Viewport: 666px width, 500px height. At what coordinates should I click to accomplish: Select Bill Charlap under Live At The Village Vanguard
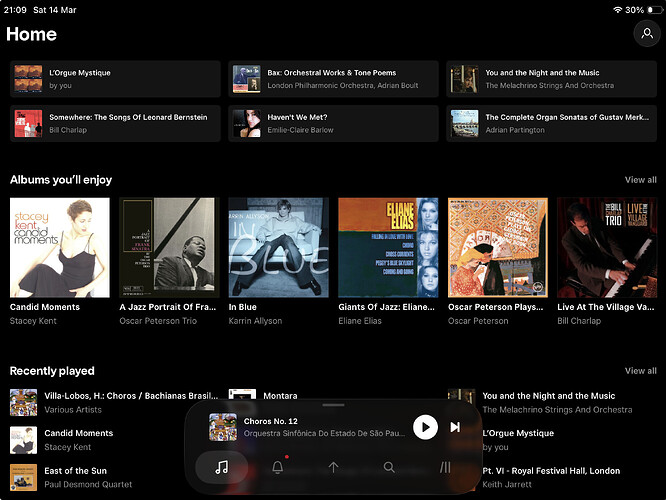[579, 321]
